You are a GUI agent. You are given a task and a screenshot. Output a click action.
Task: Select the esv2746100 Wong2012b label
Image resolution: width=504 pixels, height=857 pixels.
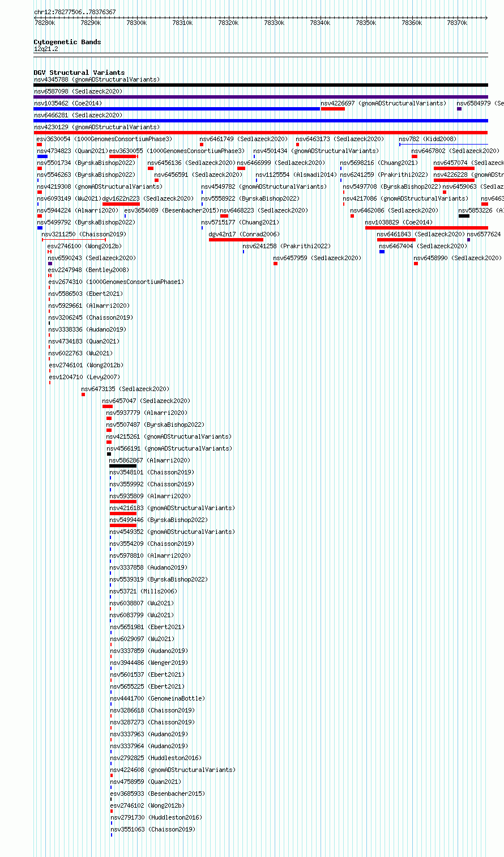click(x=84, y=246)
